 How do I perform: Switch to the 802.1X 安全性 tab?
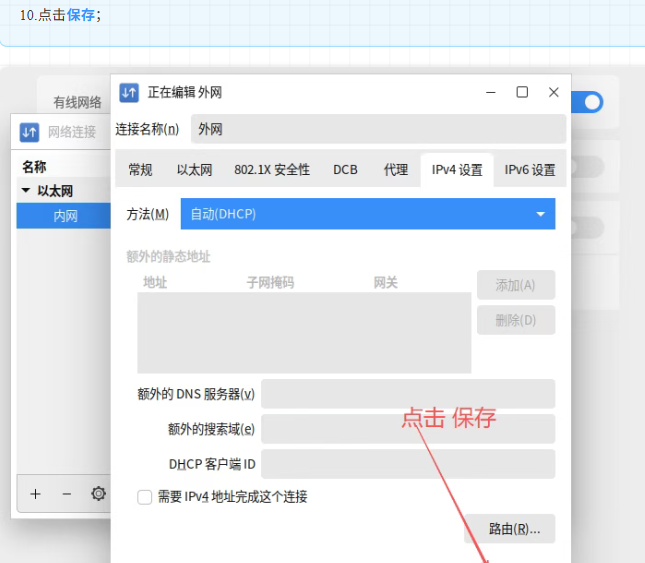[272, 170]
